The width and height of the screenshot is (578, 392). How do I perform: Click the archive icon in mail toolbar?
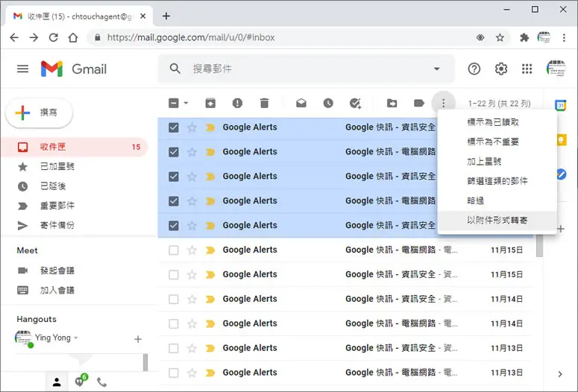click(210, 103)
